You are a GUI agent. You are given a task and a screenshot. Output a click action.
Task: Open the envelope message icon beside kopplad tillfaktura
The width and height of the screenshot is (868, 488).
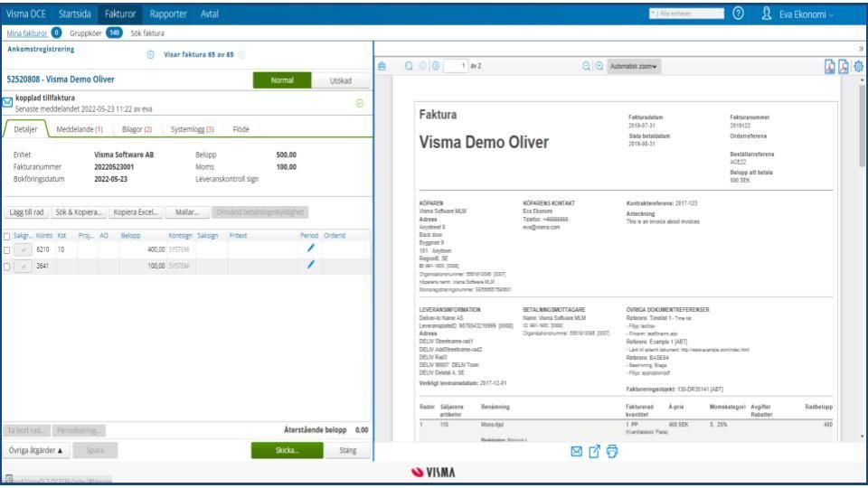coord(7,102)
